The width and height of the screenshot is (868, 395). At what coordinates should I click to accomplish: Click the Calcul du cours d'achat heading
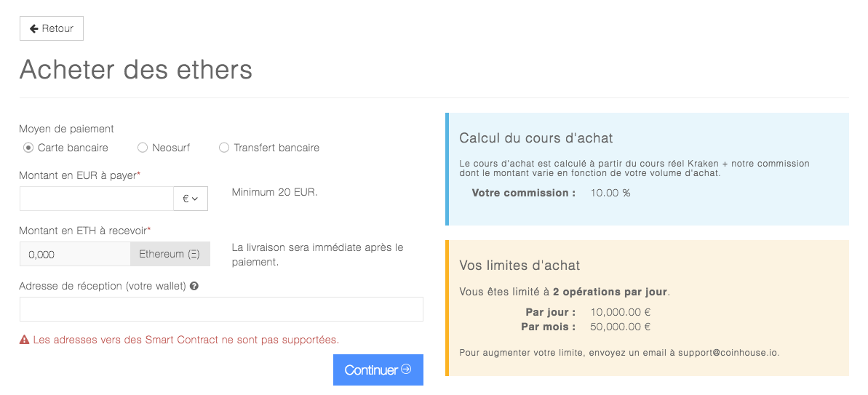(535, 137)
